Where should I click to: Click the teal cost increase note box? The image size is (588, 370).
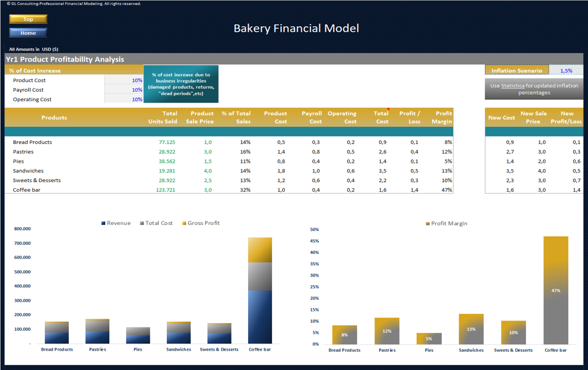pos(181,84)
